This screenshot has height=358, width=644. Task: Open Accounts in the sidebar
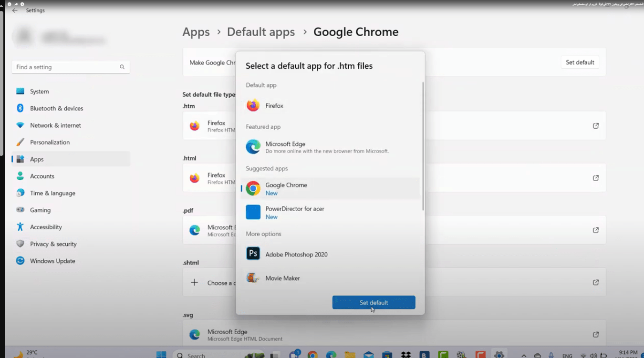click(71, 176)
